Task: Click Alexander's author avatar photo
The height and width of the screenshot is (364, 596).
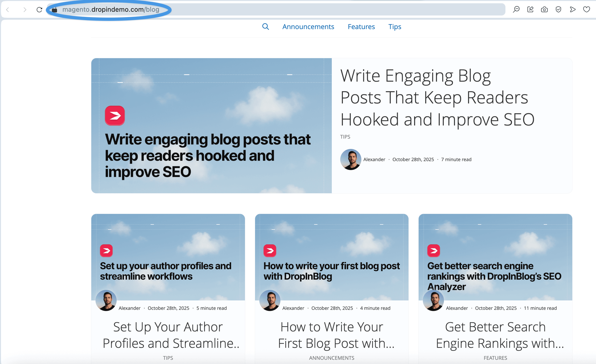Action: [x=350, y=160]
